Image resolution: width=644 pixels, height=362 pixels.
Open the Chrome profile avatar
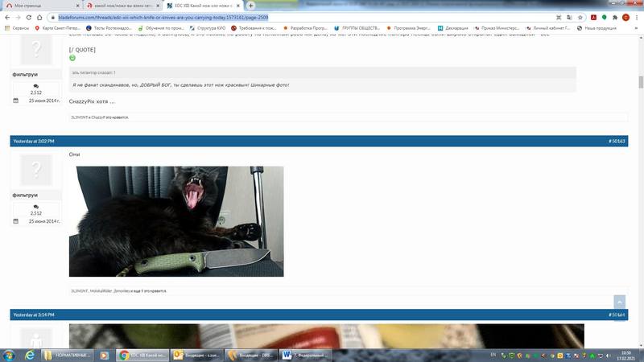[x=625, y=18]
